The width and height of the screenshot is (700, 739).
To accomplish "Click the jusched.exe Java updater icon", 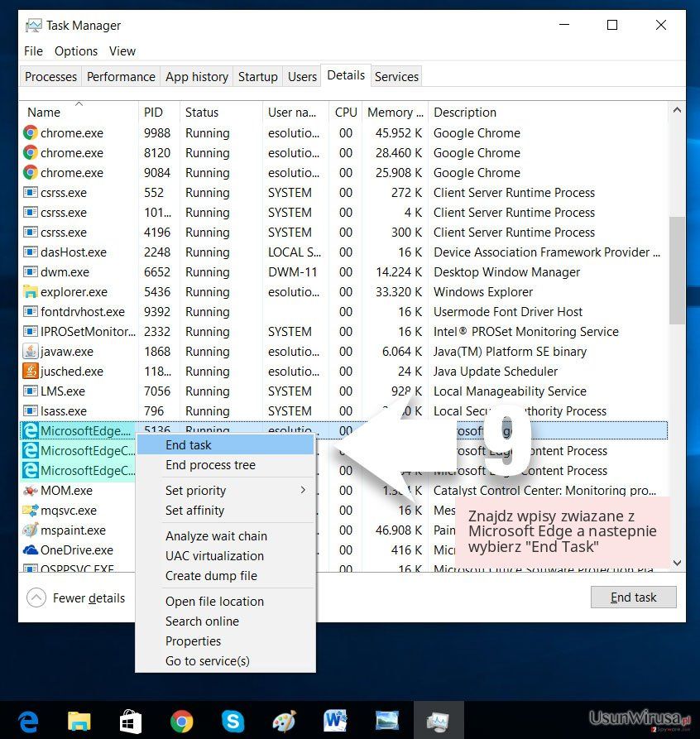I will click(30, 371).
